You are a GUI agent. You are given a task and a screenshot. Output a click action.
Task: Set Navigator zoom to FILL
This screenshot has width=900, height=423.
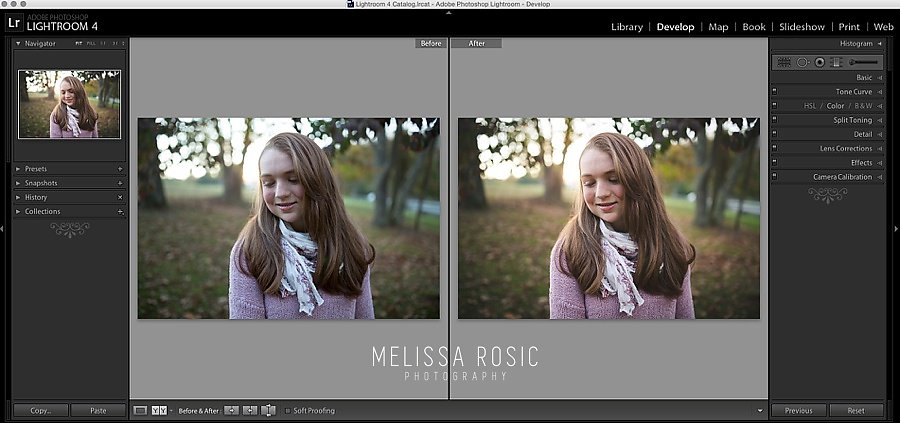[91, 44]
